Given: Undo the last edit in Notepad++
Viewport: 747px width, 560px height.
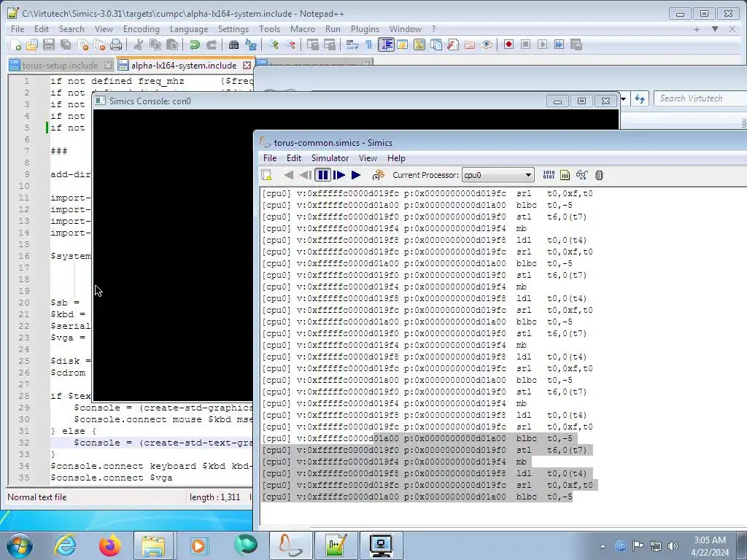Looking at the screenshot, I should (194, 44).
